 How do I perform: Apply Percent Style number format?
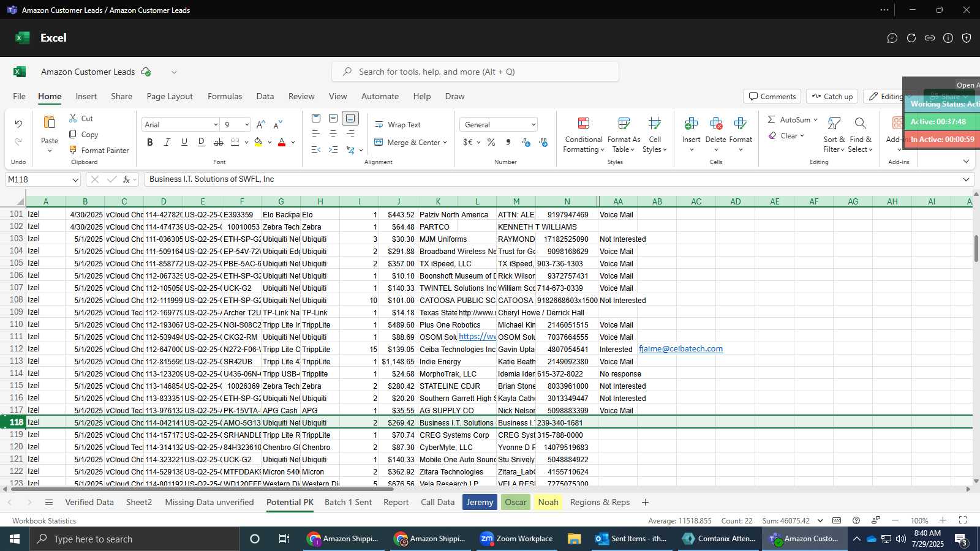point(491,142)
